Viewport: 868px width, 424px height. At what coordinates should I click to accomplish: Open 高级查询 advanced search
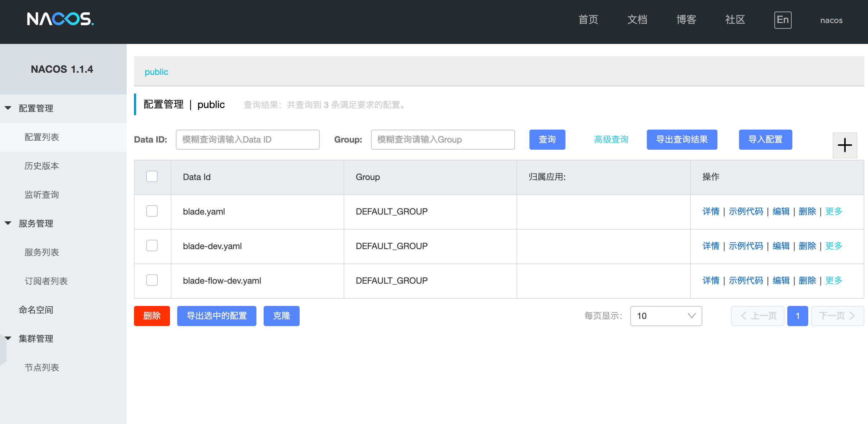click(611, 140)
